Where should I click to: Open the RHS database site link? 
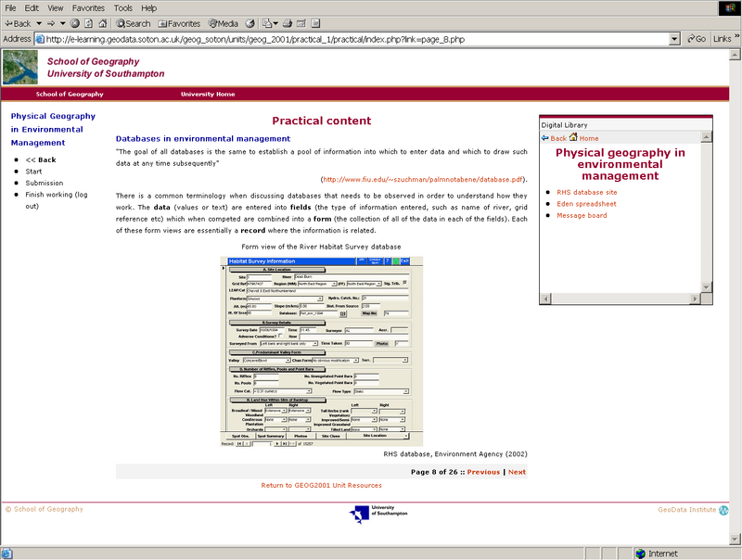click(587, 192)
